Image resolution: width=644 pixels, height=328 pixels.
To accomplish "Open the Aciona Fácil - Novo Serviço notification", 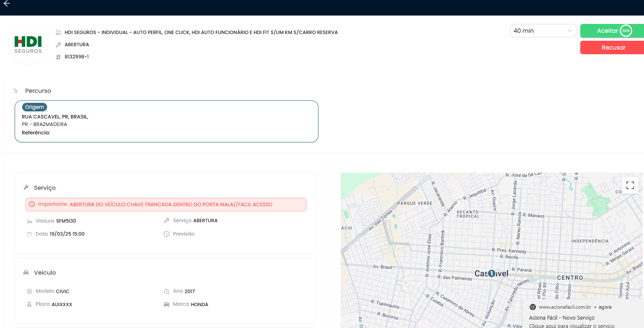I will click(x=561, y=318).
